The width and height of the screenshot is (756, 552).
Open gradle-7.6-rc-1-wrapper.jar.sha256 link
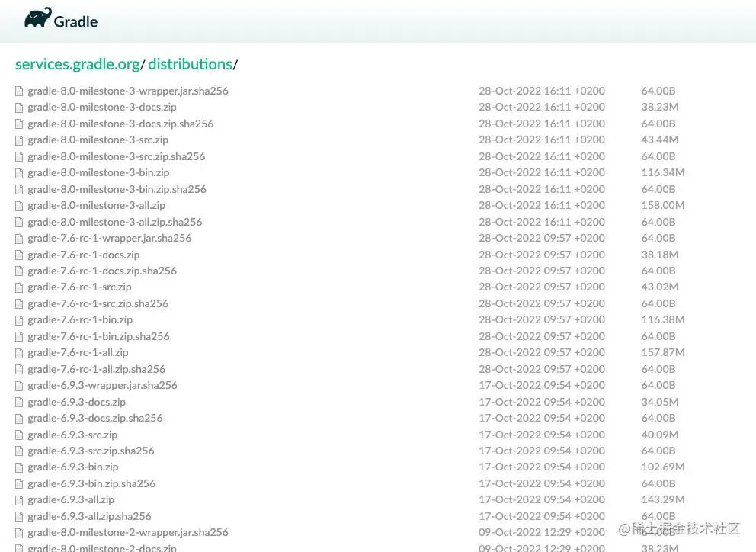[x=110, y=239]
